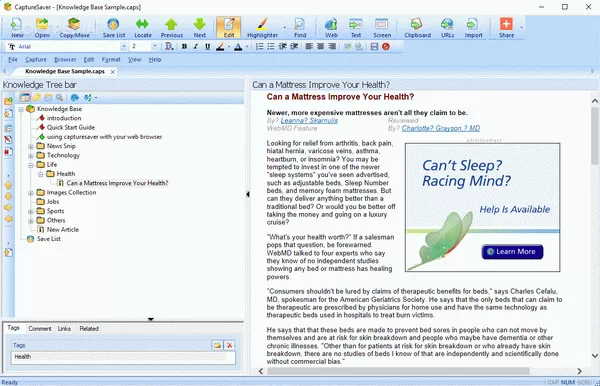Switch to the Comment tab

(x=40, y=329)
